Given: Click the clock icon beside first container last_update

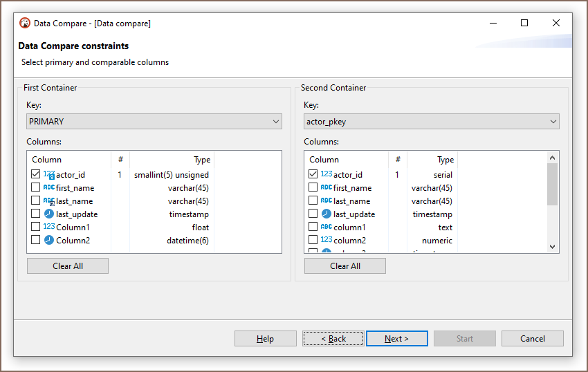Looking at the screenshot, I should point(49,214).
